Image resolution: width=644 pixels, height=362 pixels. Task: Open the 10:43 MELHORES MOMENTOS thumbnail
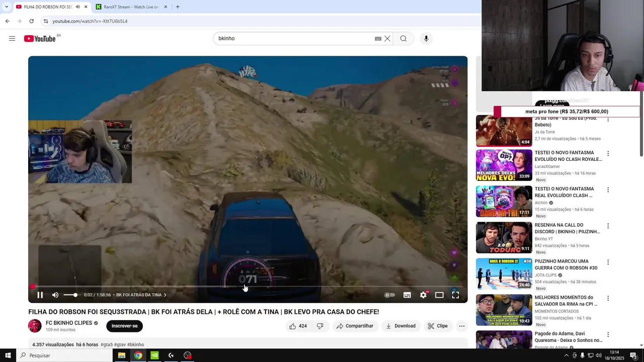coord(504,310)
